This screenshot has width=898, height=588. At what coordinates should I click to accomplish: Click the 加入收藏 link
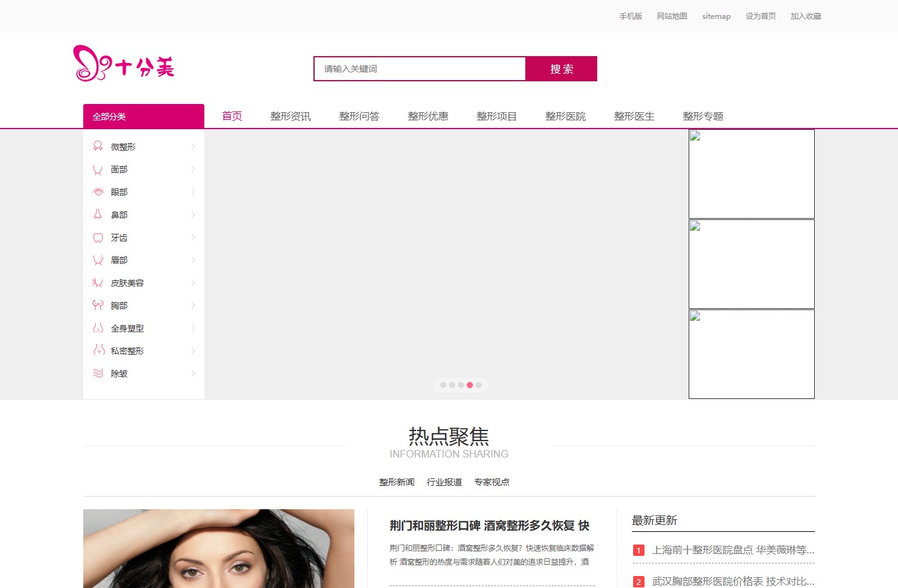click(x=806, y=16)
